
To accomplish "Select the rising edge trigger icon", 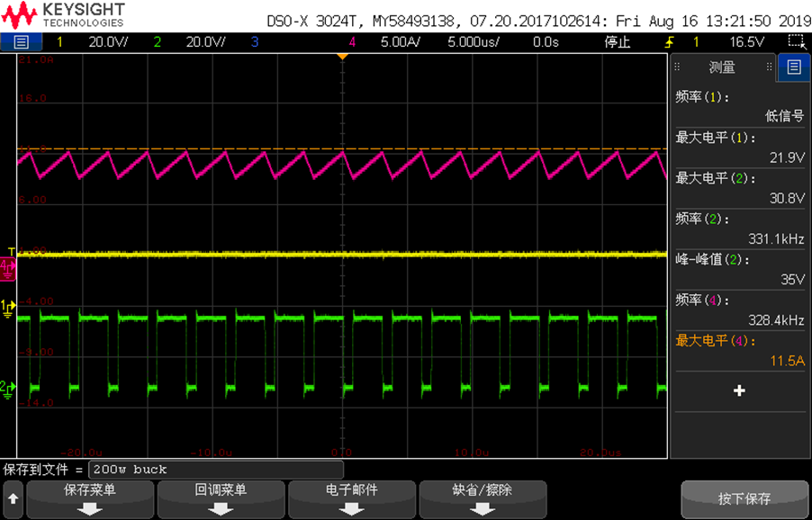I will pyautogui.click(x=670, y=42).
